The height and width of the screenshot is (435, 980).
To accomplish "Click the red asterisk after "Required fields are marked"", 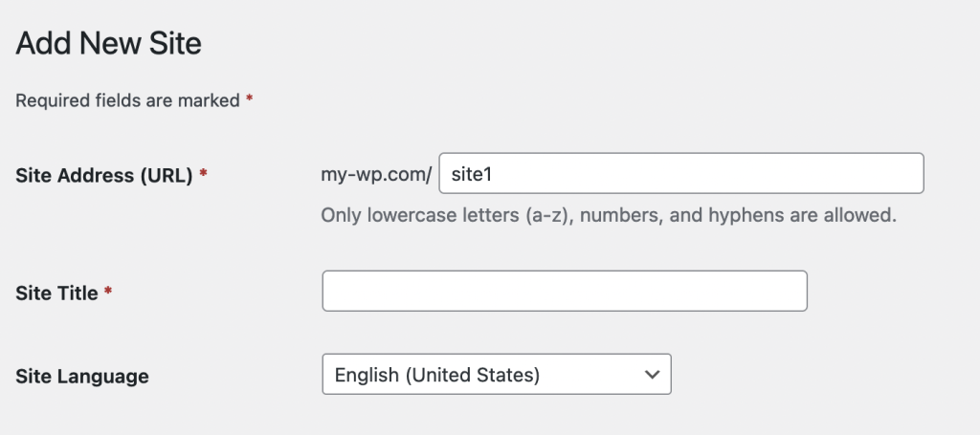I will coord(249,99).
